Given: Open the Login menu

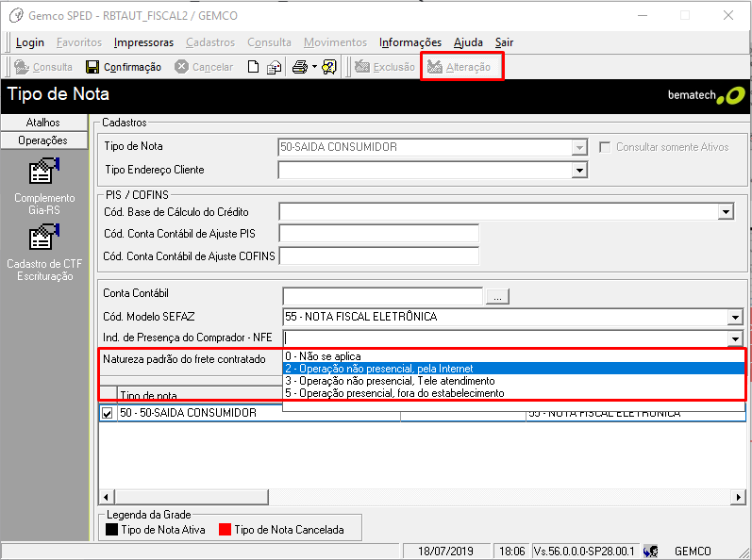Looking at the screenshot, I should tap(30, 42).
